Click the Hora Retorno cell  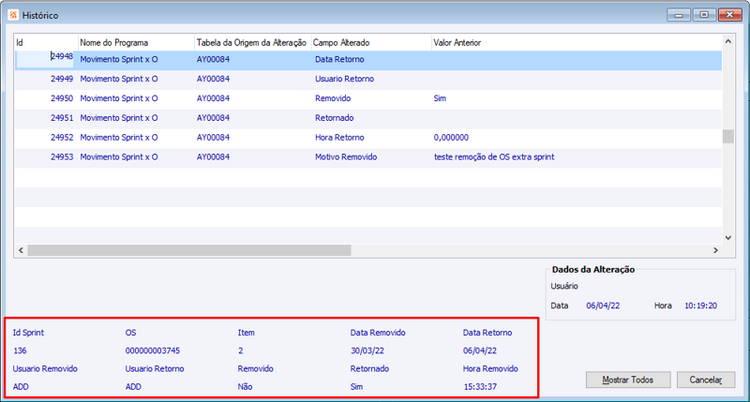(340, 137)
